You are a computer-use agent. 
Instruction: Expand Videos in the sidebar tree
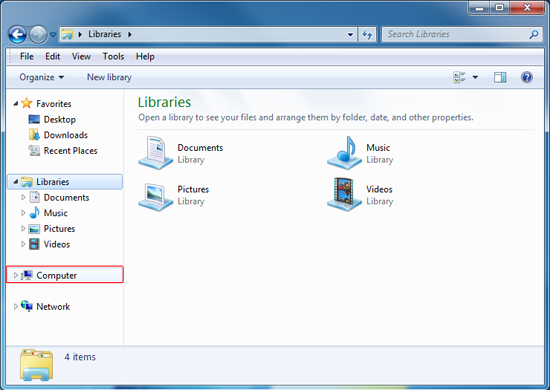(23, 244)
